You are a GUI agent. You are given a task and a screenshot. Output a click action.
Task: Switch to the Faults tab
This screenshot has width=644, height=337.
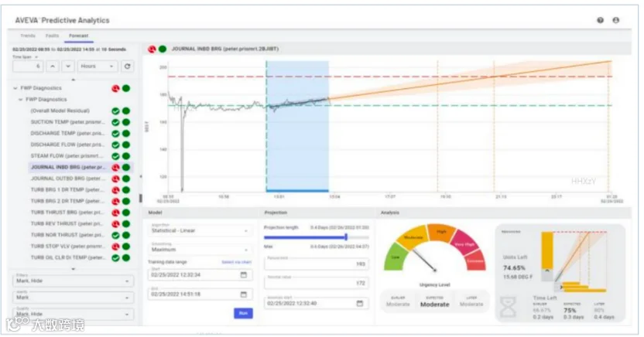tap(52, 36)
